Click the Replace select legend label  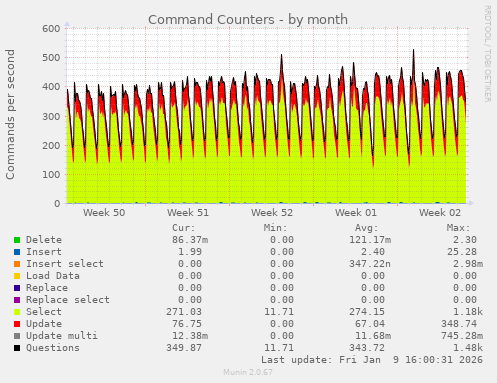coord(68,300)
